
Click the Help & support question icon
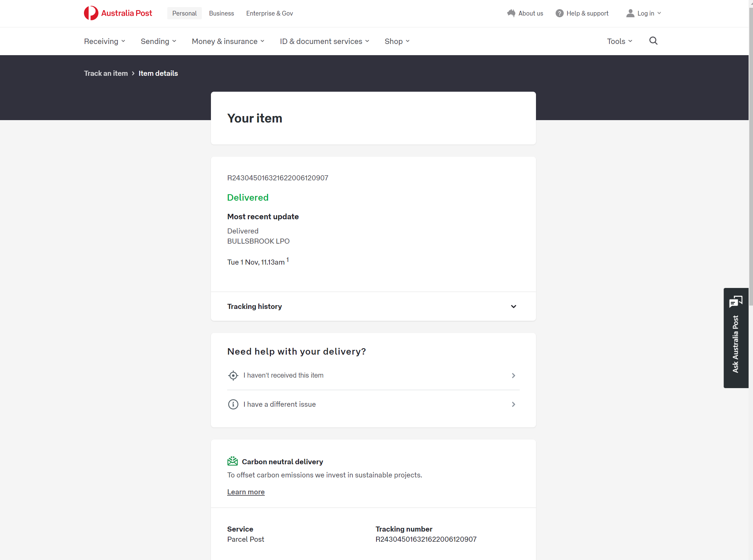pos(559,13)
